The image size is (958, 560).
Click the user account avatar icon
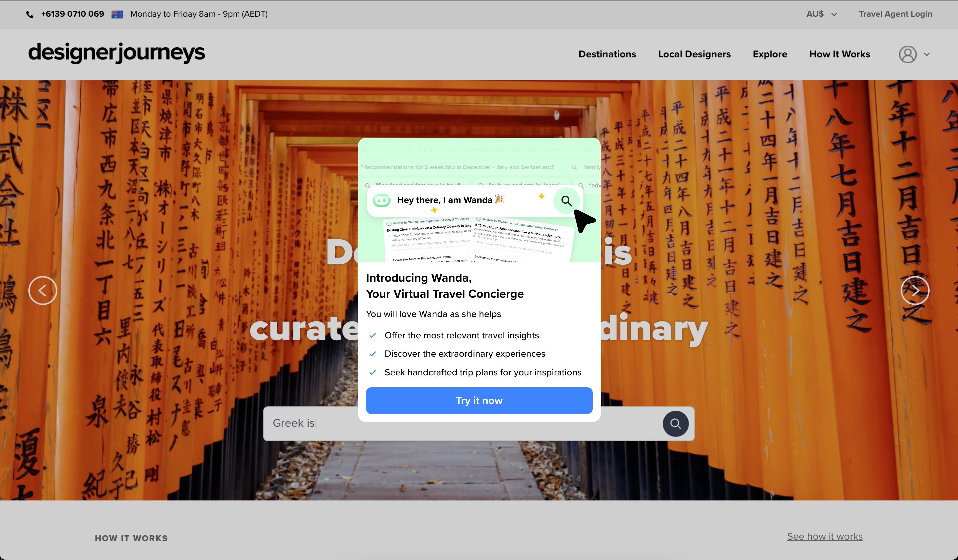coord(907,54)
